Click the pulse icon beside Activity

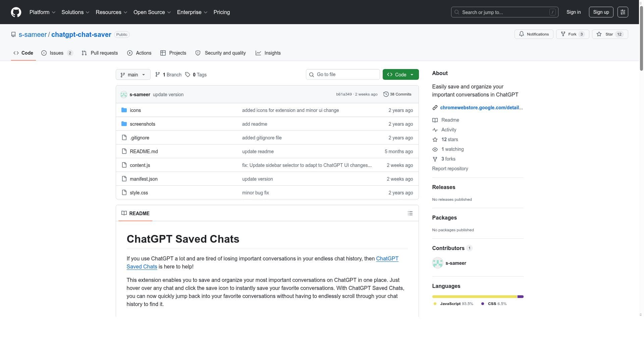click(x=435, y=130)
